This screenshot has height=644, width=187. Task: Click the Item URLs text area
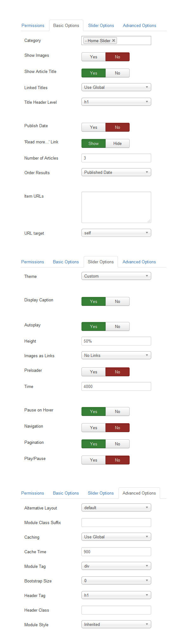(116, 207)
